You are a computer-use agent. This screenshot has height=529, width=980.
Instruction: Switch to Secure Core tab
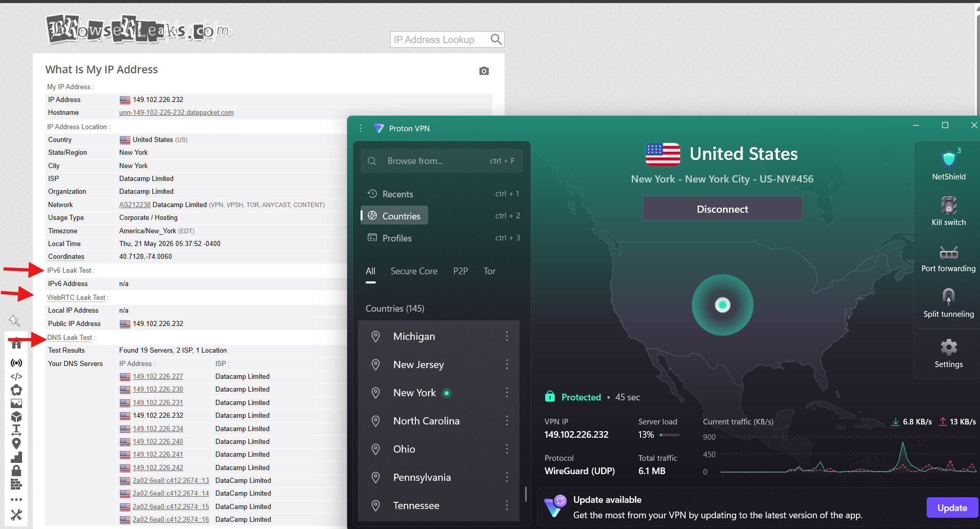coord(414,271)
